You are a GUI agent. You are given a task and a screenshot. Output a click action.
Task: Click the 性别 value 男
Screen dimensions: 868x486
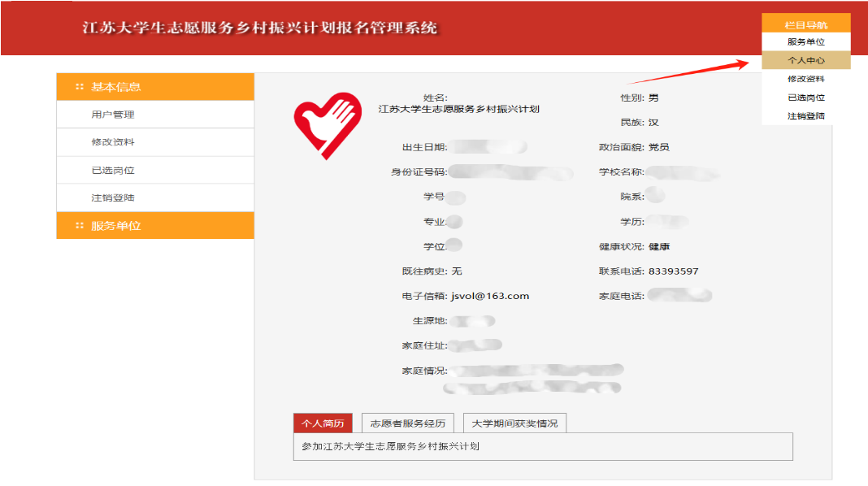click(653, 98)
